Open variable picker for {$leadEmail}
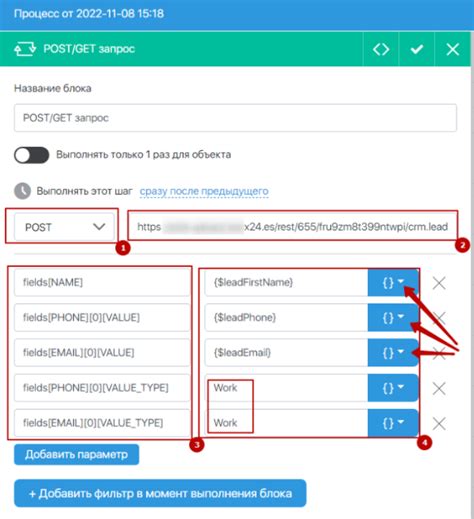 coord(393,353)
